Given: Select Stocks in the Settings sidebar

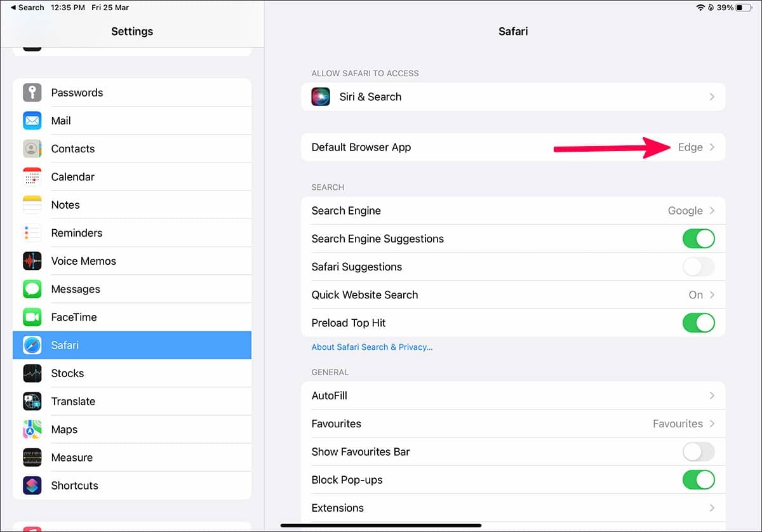Looking at the screenshot, I should click(32, 373).
